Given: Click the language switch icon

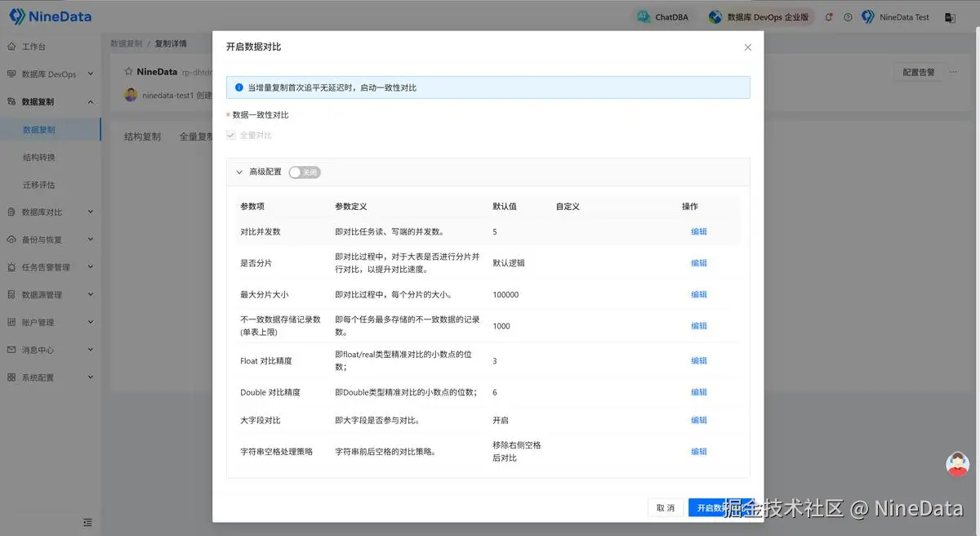Looking at the screenshot, I should 950,17.
